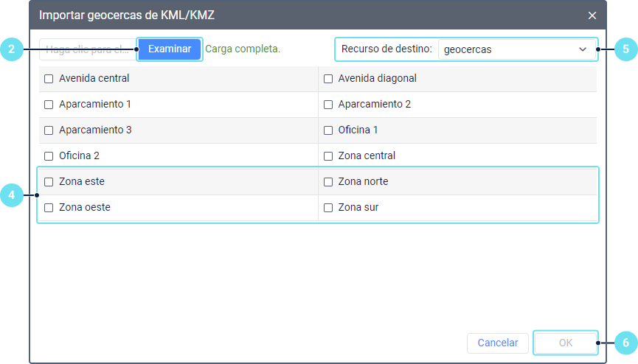The width and height of the screenshot is (638, 364).
Task: Click the dropdown arrow next to geocercas
Action: pos(583,49)
